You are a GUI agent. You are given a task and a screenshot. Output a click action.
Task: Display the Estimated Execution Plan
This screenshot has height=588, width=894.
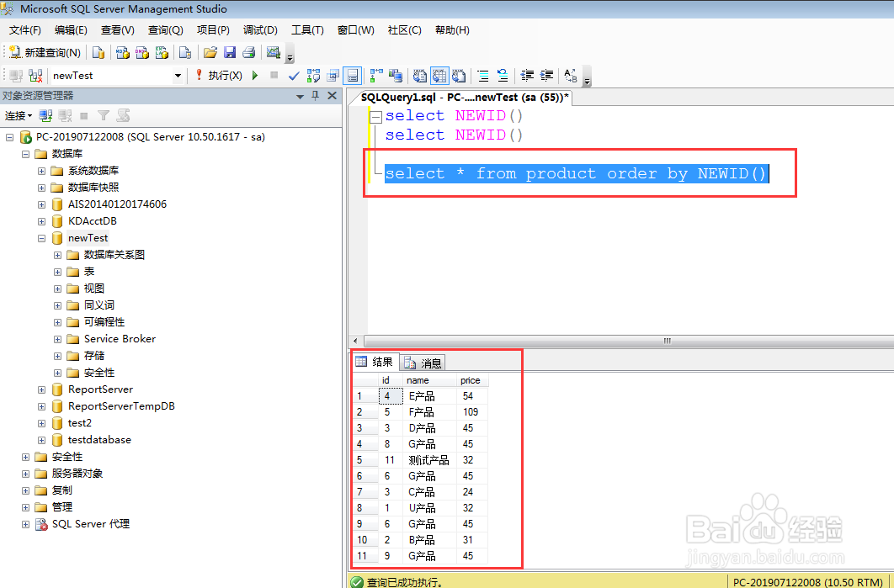click(314, 75)
